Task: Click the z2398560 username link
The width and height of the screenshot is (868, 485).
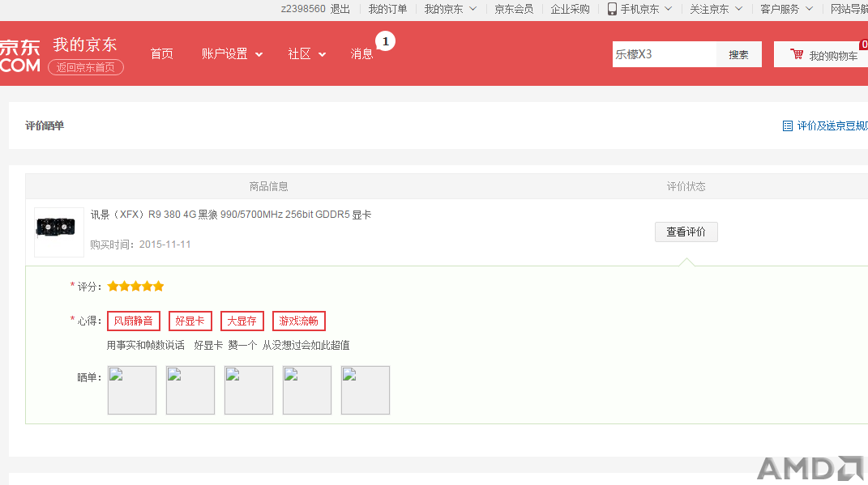Action: (x=303, y=9)
